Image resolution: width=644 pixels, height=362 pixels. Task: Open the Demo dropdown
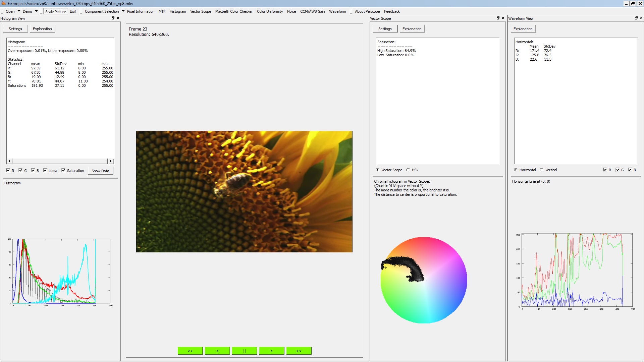29,11
